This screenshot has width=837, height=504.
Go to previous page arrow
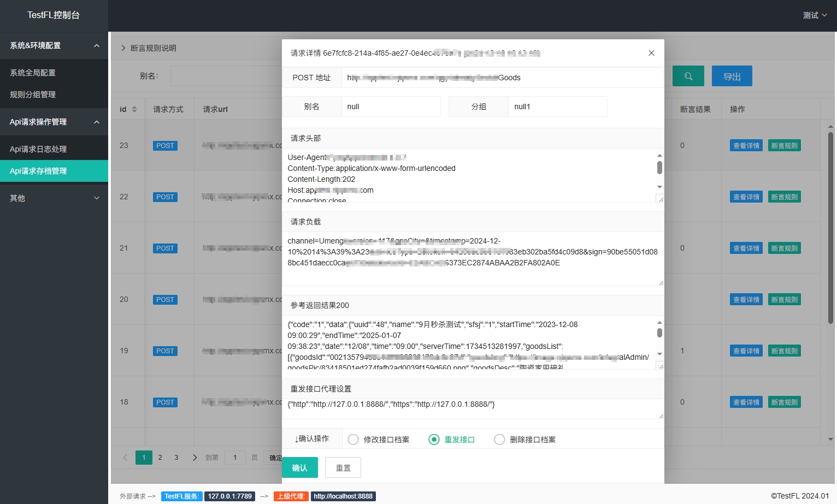point(125,458)
